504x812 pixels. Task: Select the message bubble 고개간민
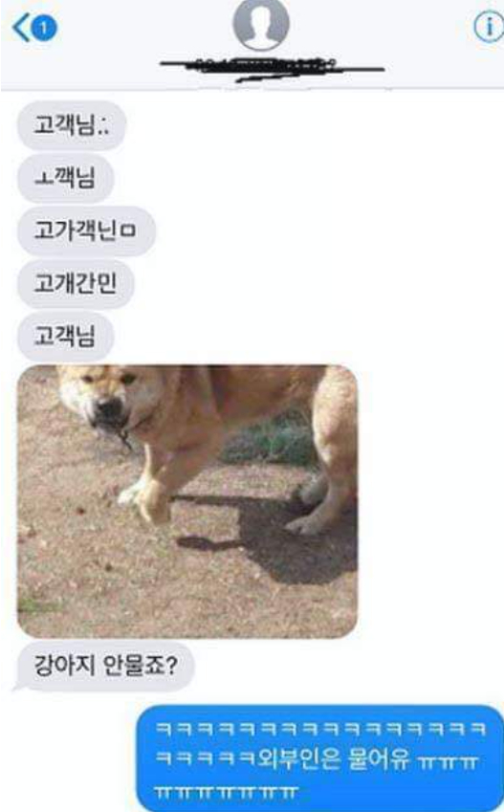[x=77, y=284]
